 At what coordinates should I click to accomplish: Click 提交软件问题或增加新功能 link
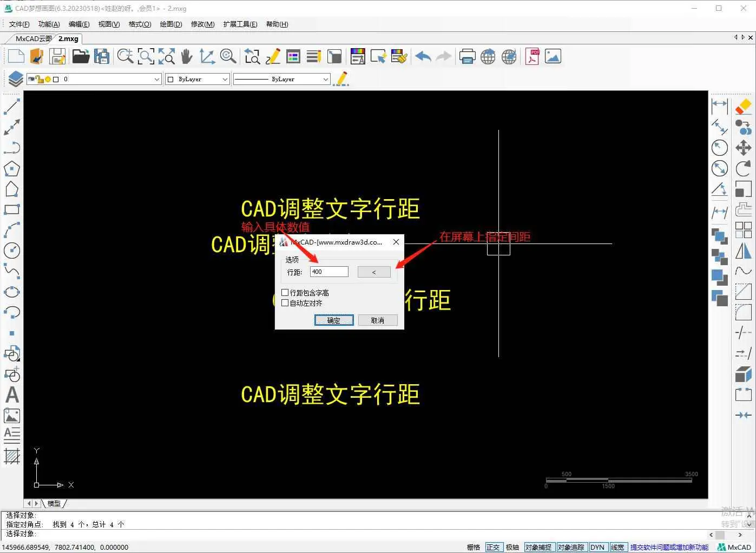click(669, 547)
